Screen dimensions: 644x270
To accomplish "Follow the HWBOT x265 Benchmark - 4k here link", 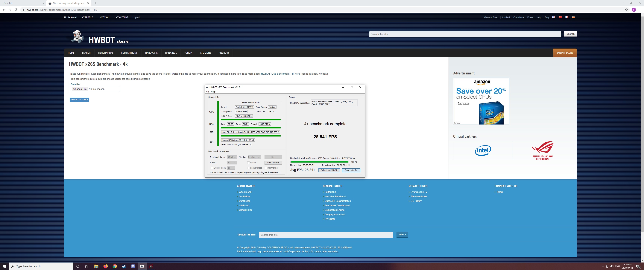I will point(280,74).
